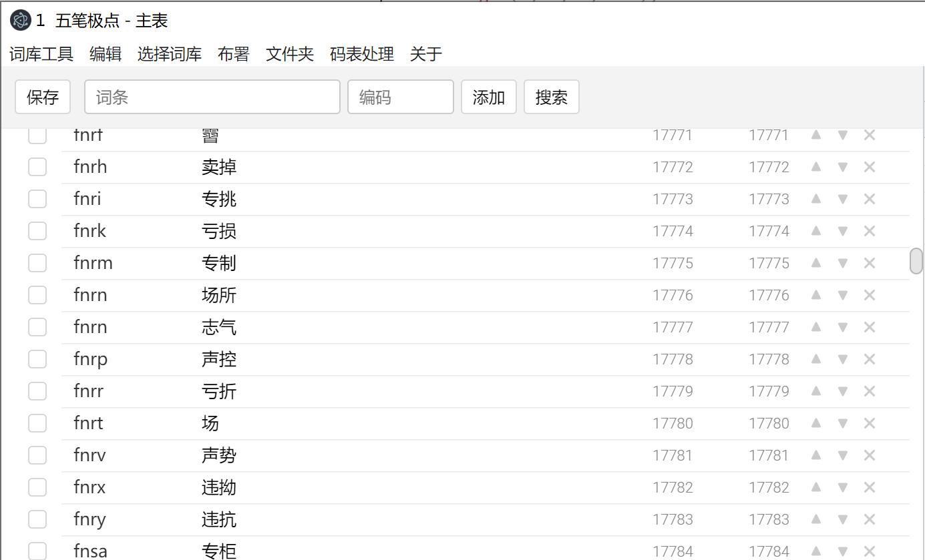Click the 添加 button
Image resolution: width=925 pixels, height=560 pixels.
click(488, 96)
